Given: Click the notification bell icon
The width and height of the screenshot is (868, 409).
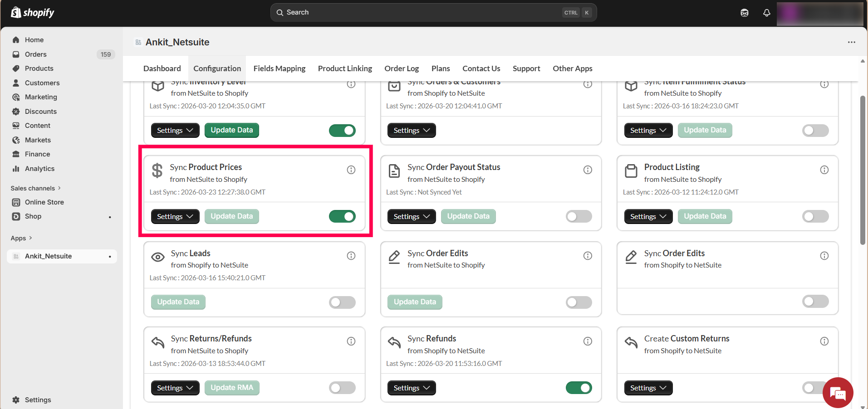Looking at the screenshot, I should click(766, 13).
